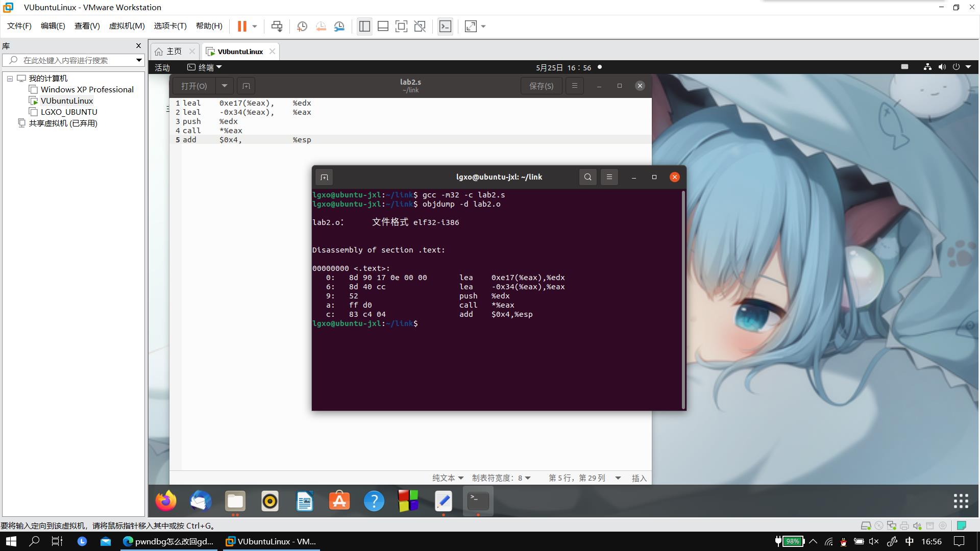The width and height of the screenshot is (980, 551).
Task: Open the 虚拟机(M) menu
Action: [127, 26]
